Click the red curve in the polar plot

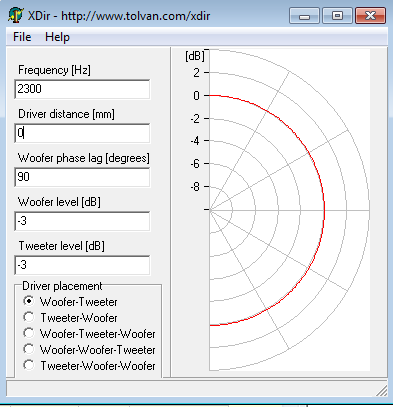pos(324,210)
